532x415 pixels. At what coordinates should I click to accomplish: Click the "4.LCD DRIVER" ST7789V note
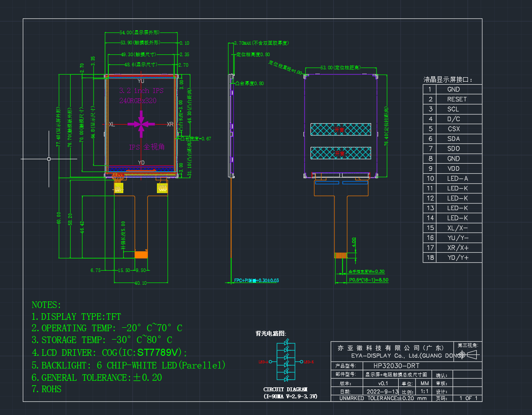110,353
